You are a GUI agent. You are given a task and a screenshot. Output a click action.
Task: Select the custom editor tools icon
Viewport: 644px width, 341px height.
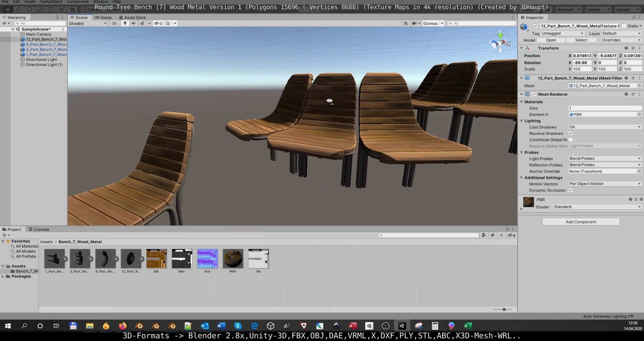pyautogui.click(x=73, y=10)
